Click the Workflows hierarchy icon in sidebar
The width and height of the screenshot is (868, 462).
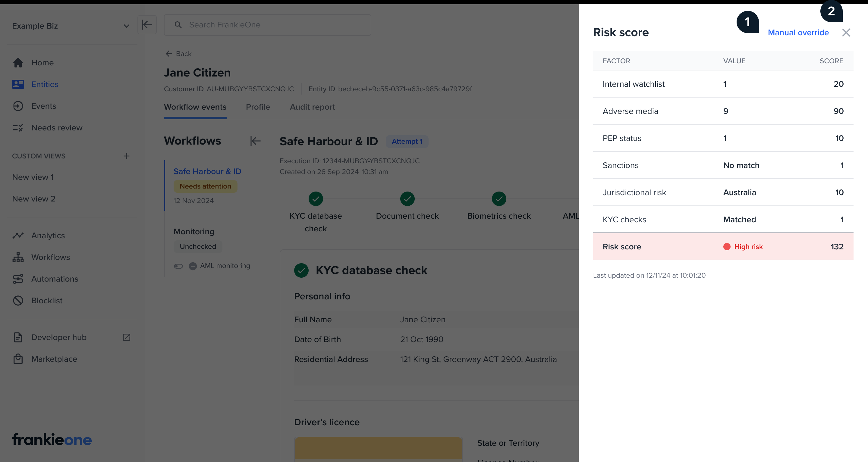click(x=18, y=257)
